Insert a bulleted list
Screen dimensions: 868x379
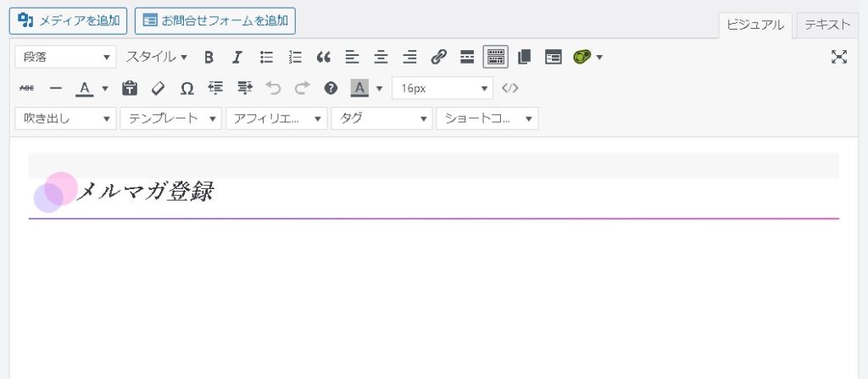[x=266, y=58]
